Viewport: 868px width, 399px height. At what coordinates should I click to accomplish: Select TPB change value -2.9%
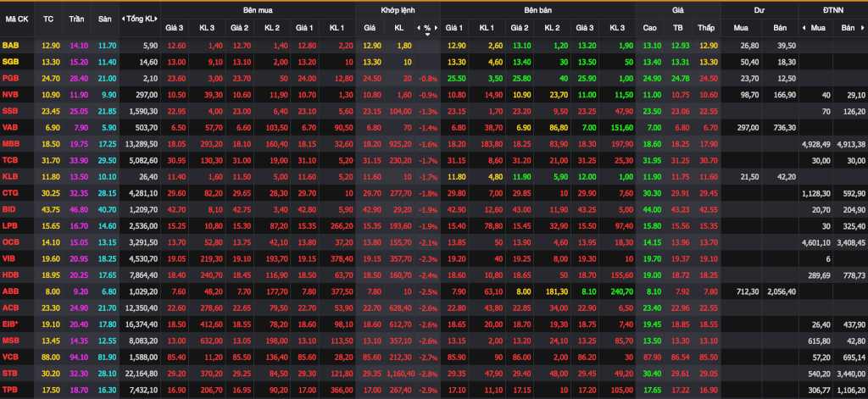(x=428, y=391)
